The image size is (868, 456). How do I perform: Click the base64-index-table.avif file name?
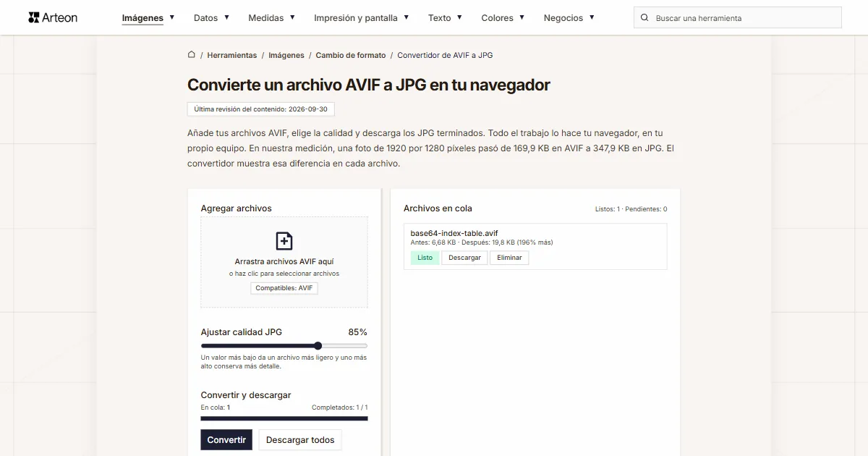click(x=454, y=233)
